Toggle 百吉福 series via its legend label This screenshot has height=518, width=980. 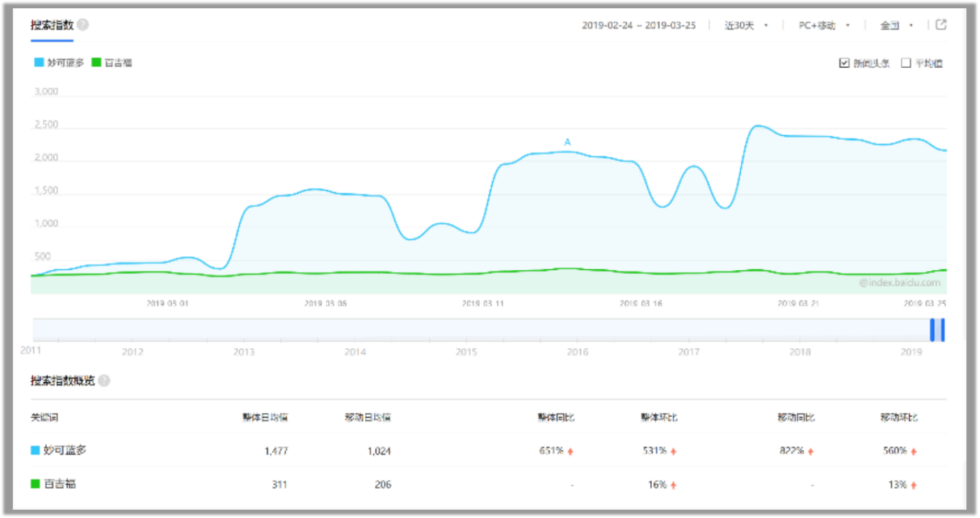pos(118,62)
